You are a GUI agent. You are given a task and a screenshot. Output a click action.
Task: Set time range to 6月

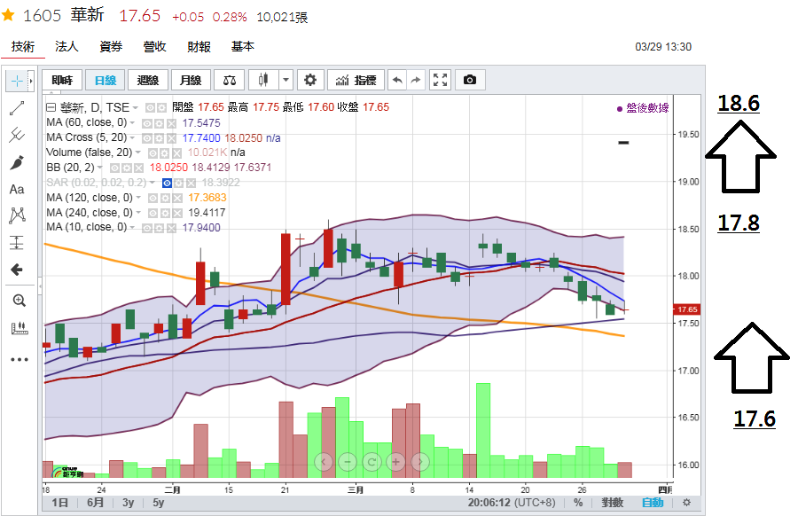tap(95, 503)
